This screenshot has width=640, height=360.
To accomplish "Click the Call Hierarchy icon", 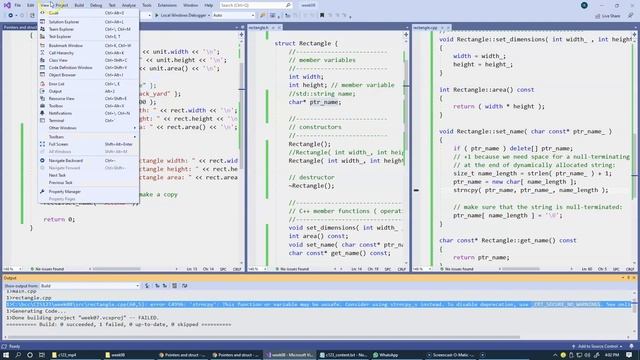I will pyautogui.click(x=42, y=53).
